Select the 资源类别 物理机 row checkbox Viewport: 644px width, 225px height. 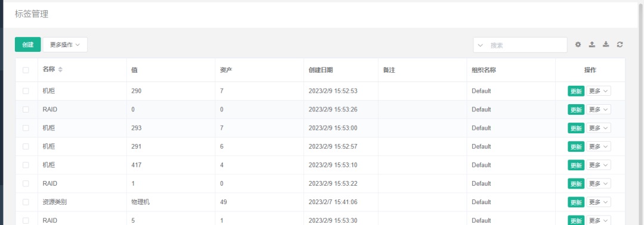click(x=26, y=202)
